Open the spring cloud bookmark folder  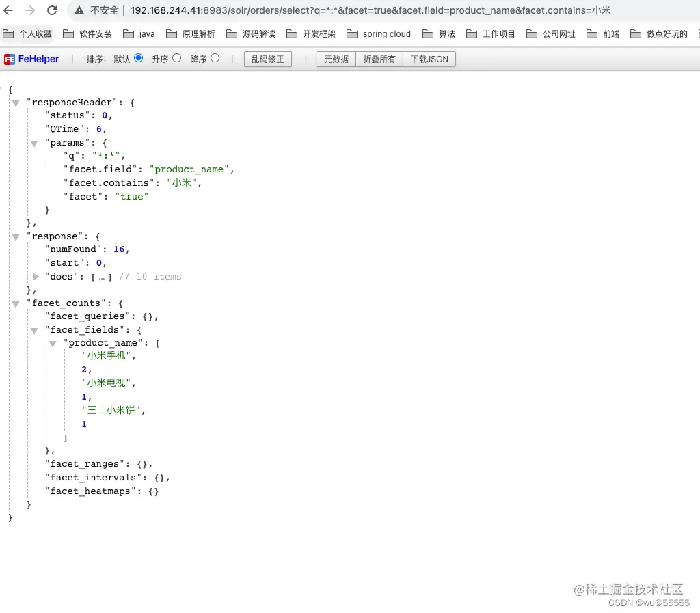pos(379,34)
